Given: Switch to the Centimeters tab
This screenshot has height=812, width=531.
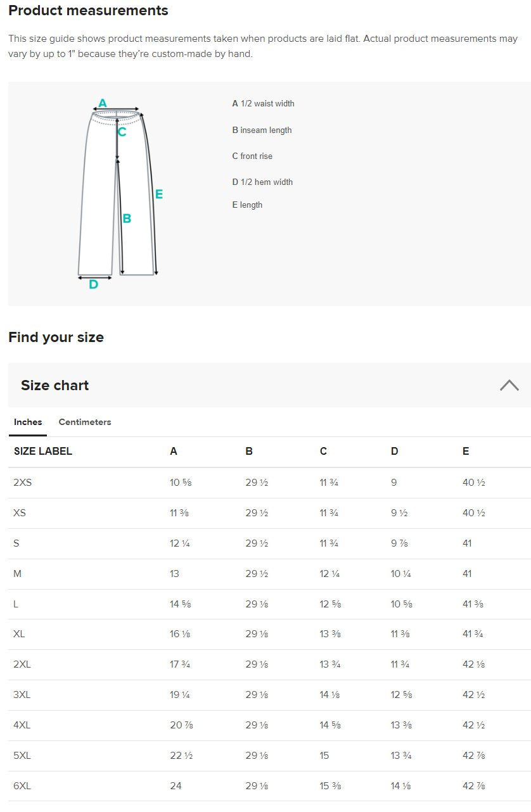Looking at the screenshot, I should [x=85, y=422].
